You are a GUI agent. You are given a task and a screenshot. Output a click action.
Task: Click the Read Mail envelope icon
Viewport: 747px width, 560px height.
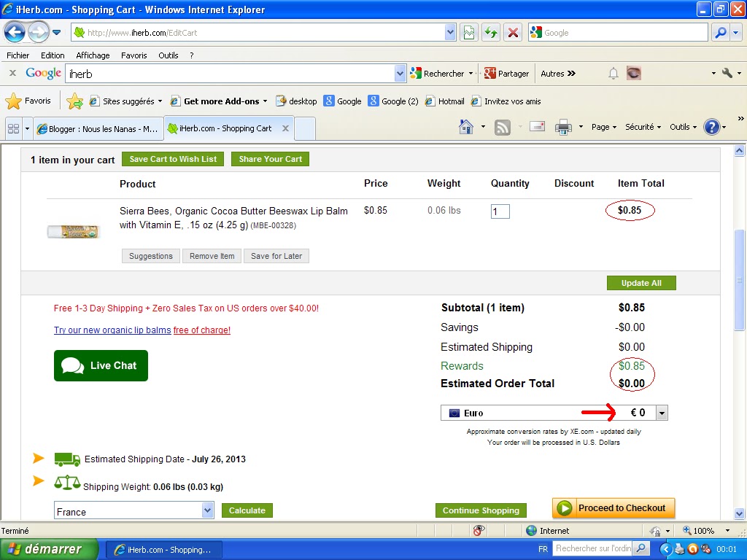537,127
